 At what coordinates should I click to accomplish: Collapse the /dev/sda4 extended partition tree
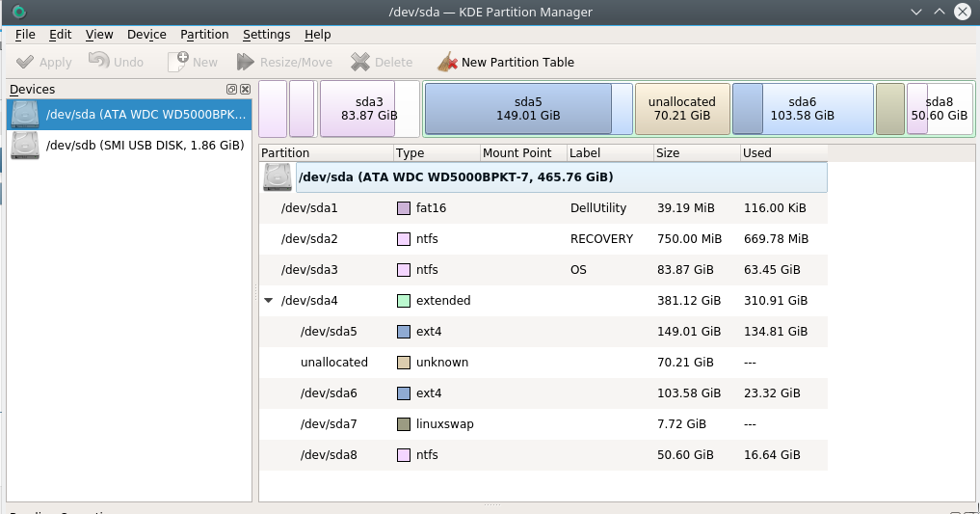(268, 301)
